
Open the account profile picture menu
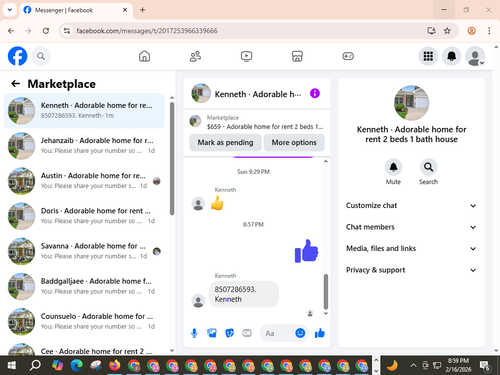point(475,56)
